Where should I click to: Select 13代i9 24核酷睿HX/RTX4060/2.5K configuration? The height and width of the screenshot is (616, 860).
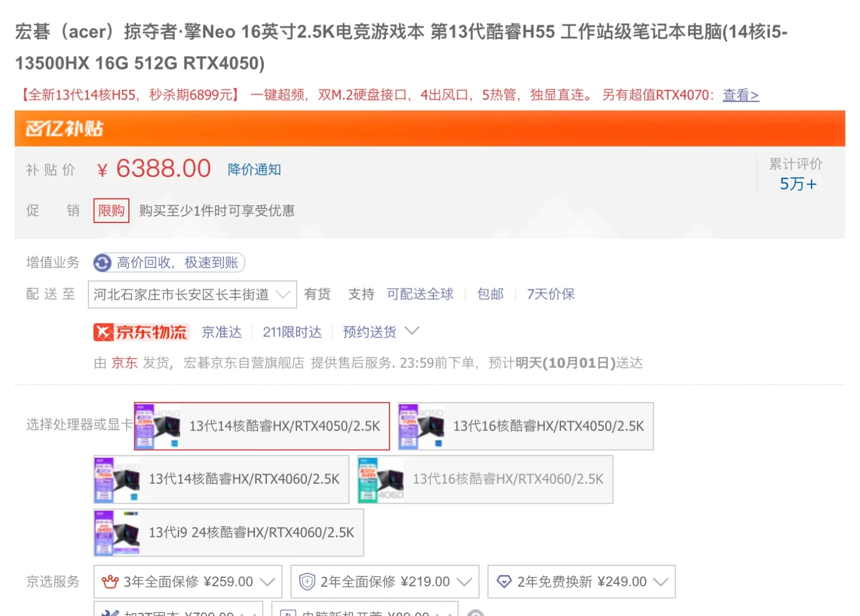[229, 532]
